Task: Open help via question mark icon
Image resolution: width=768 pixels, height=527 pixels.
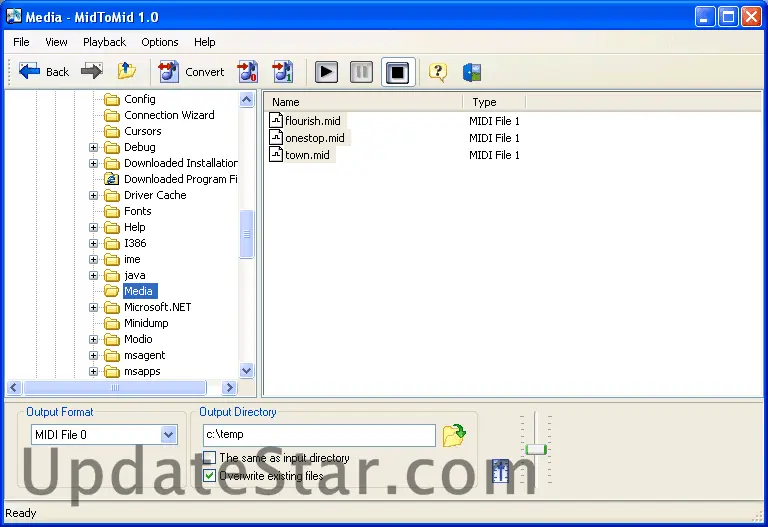Action: 438,72
